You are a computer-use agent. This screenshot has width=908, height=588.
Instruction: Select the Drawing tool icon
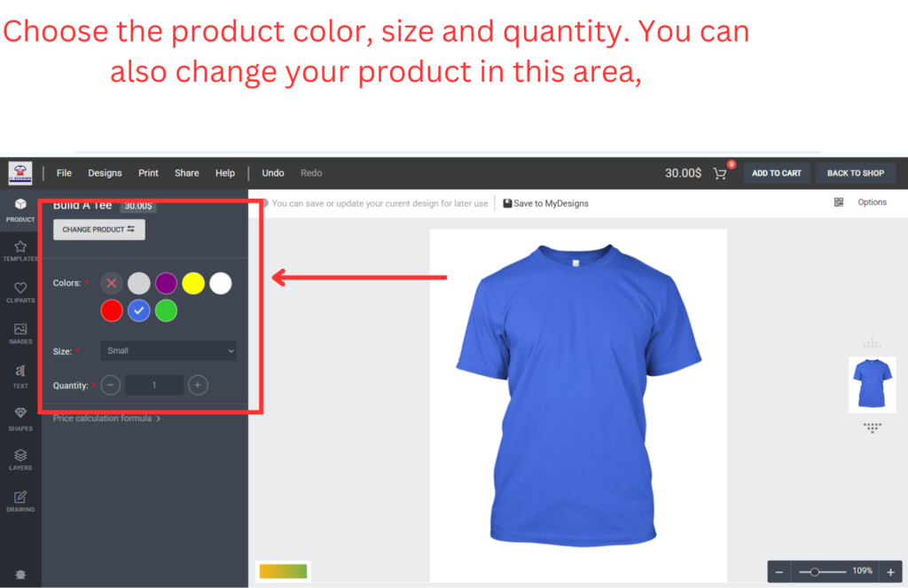click(x=20, y=501)
